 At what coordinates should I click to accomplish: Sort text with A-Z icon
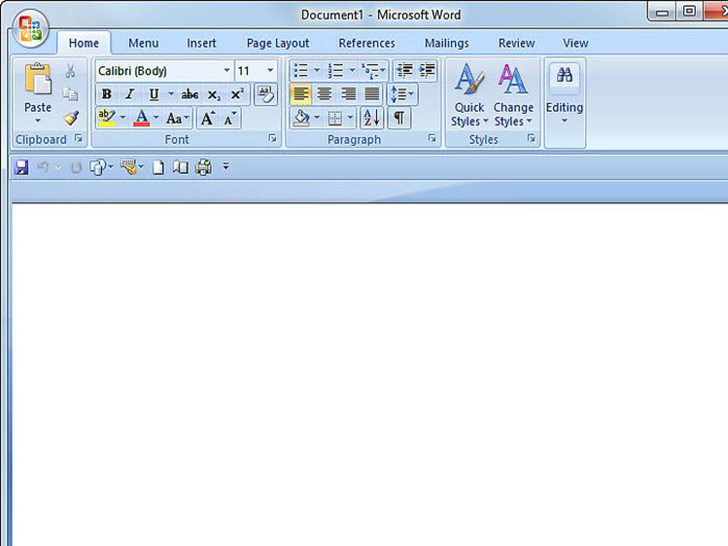click(371, 118)
